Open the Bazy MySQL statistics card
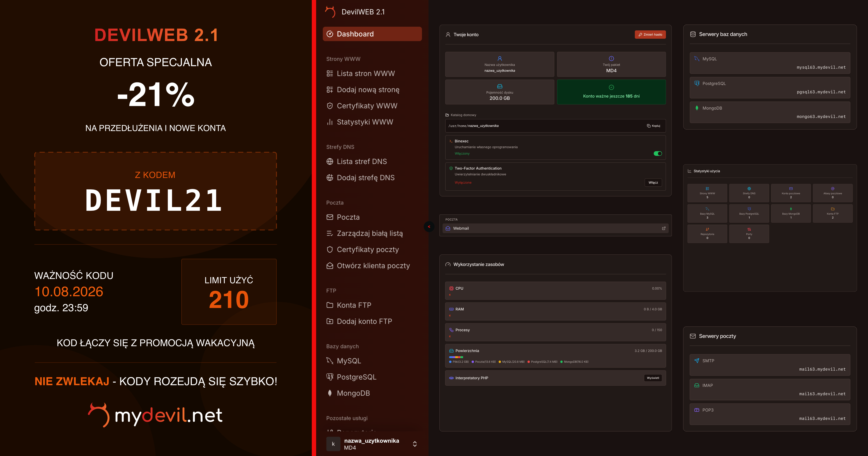The width and height of the screenshot is (868, 456). [707, 213]
